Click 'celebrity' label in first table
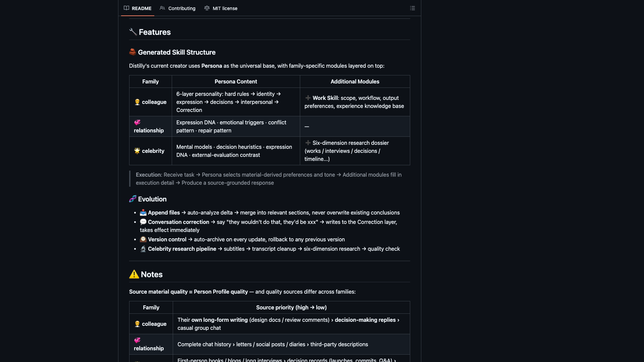 (x=153, y=151)
